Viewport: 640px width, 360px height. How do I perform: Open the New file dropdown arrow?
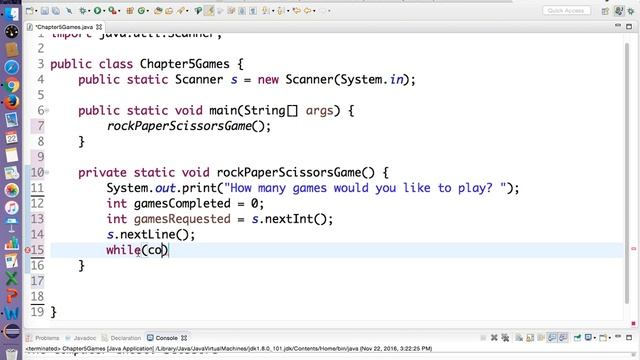pyautogui.click(x=36, y=11)
